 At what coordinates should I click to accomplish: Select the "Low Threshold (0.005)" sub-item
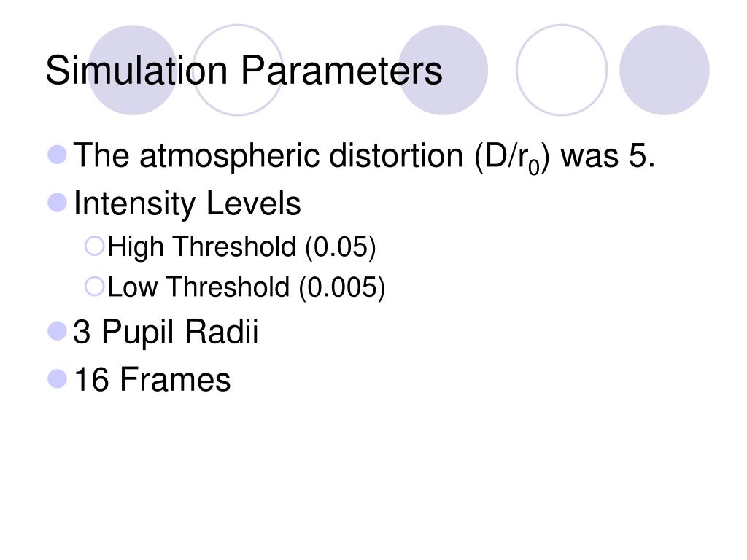coord(246,287)
